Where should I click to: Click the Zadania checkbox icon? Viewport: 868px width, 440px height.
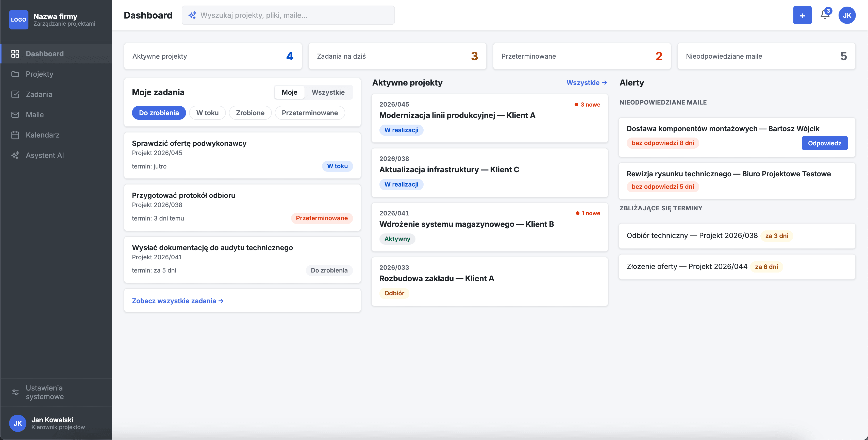point(15,94)
